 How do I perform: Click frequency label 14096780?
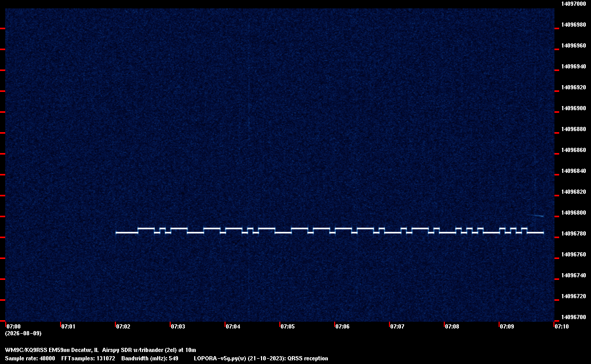tap(574, 233)
